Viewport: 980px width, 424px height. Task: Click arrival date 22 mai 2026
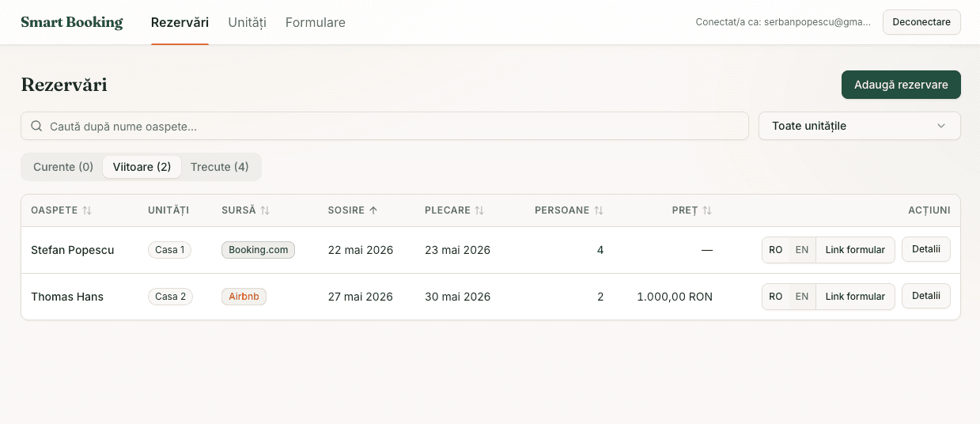coord(361,250)
